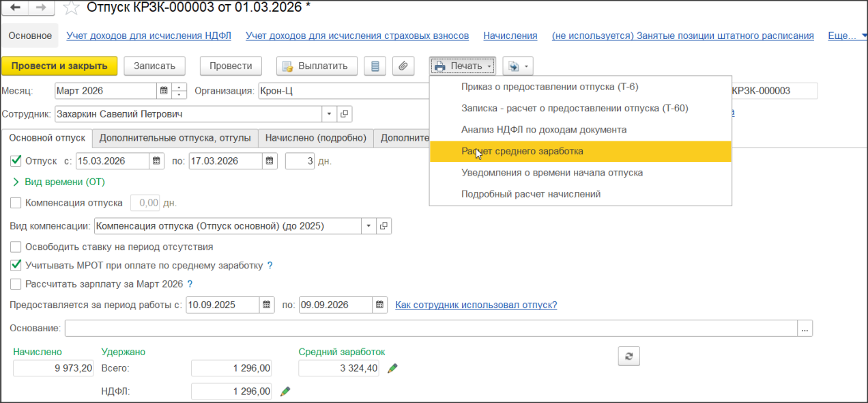Screen dimensions: 868x403
Task: Open attached files with the paperclip icon
Action: point(403,66)
